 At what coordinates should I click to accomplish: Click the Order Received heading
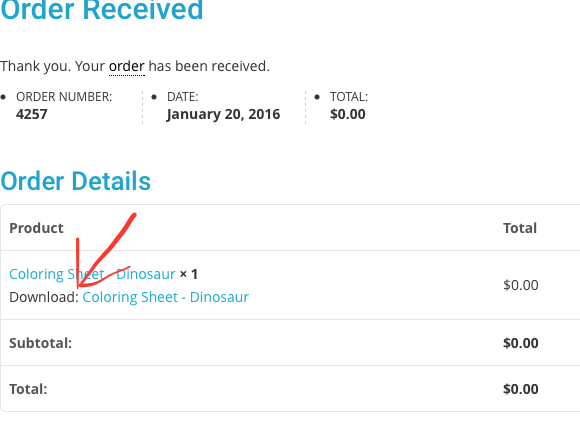click(x=102, y=10)
